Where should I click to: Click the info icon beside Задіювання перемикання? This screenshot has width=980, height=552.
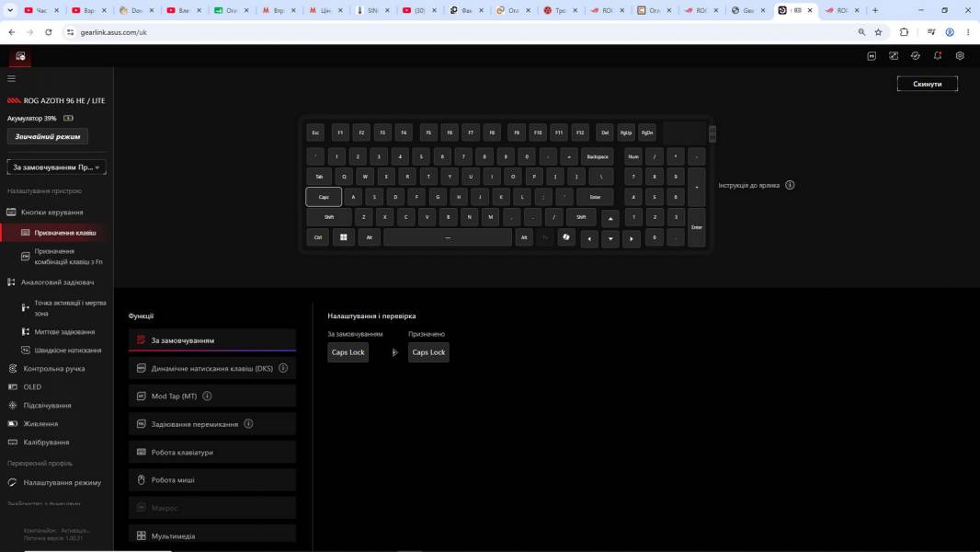point(248,424)
